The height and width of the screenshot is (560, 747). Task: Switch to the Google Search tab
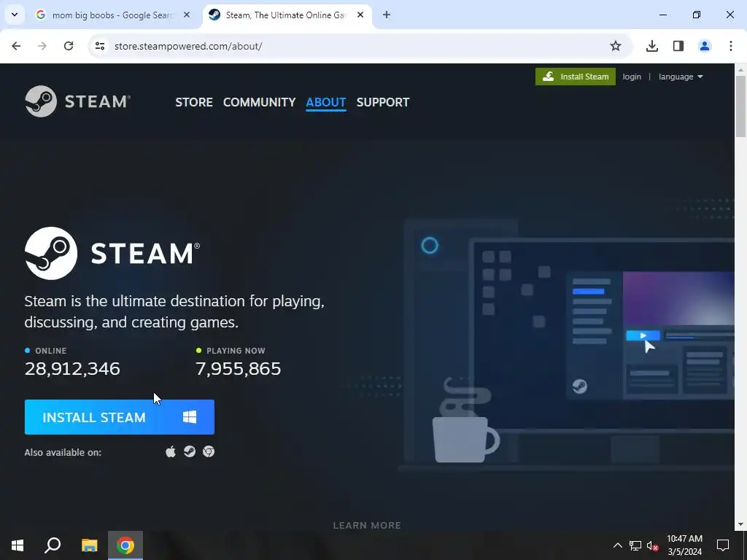(x=112, y=15)
